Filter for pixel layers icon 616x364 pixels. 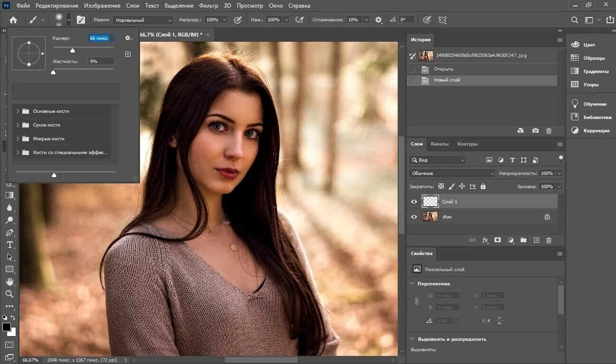click(x=489, y=160)
